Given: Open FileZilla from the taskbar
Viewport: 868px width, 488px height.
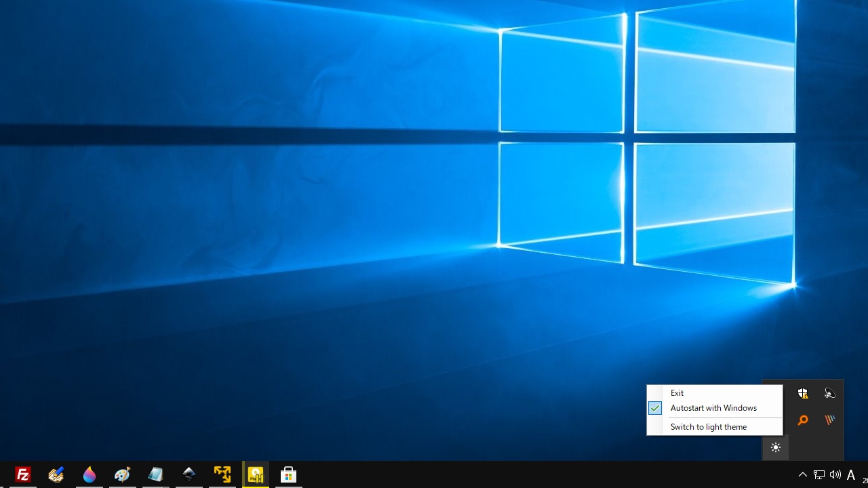Looking at the screenshot, I should [22, 474].
